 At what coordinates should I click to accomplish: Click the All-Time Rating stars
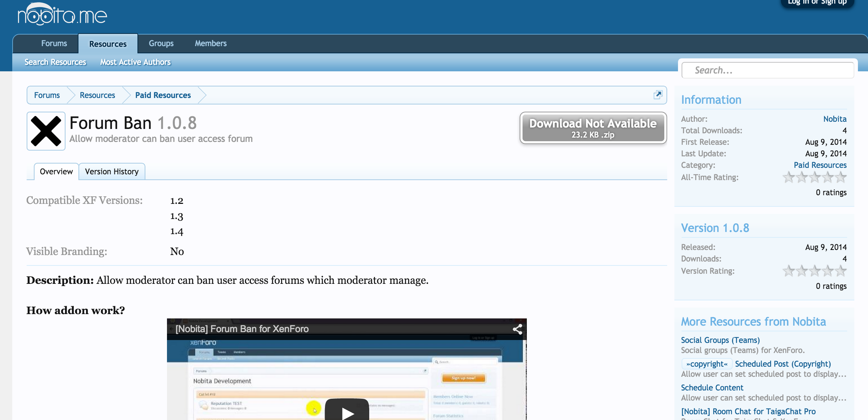pyautogui.click(x=814, y=177)
